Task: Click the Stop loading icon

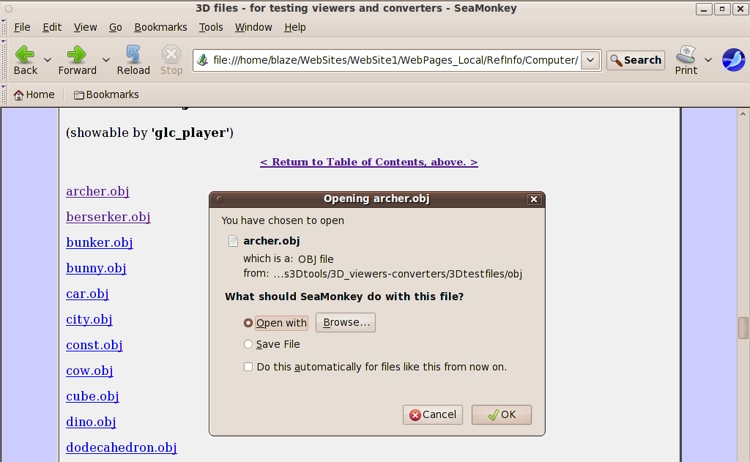Action: (172, 55)
